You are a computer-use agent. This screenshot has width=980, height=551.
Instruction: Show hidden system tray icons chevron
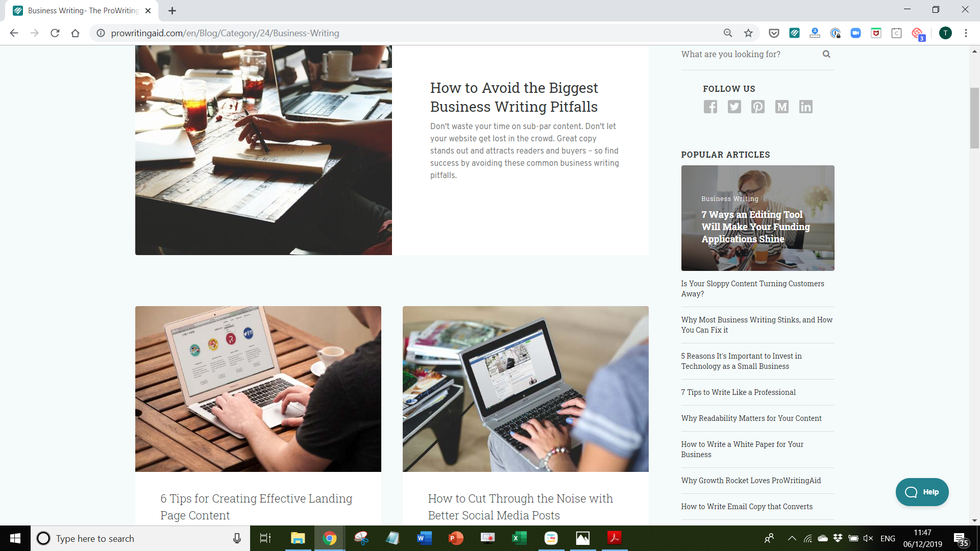(792, 538)
